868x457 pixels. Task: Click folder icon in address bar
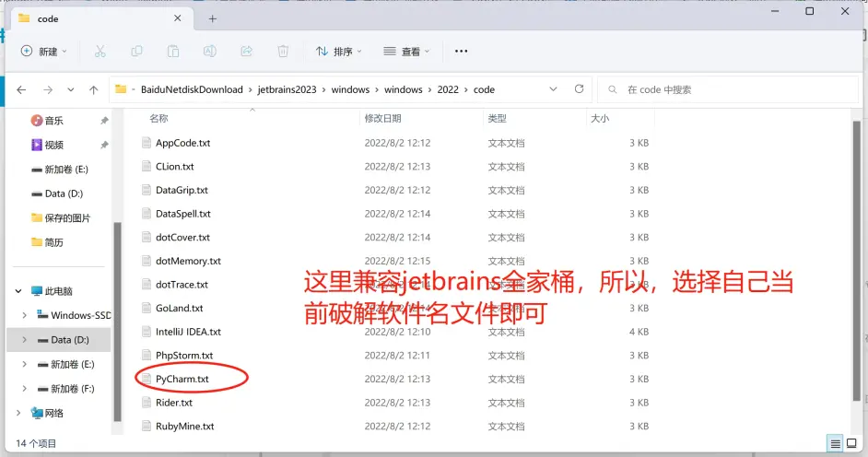coord(121,89)
